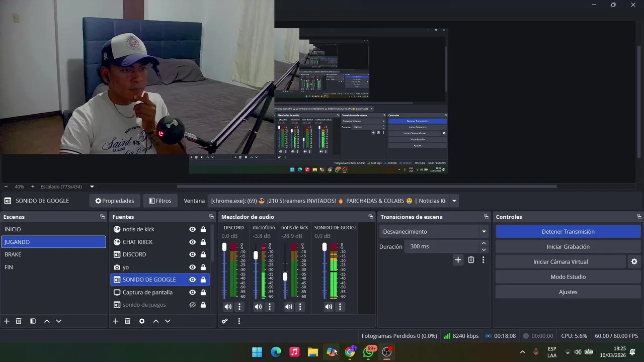The width and height of the screenshot is (644, 362).
Task: Select the BRAKE scene
Action: (x=54, y=254)
